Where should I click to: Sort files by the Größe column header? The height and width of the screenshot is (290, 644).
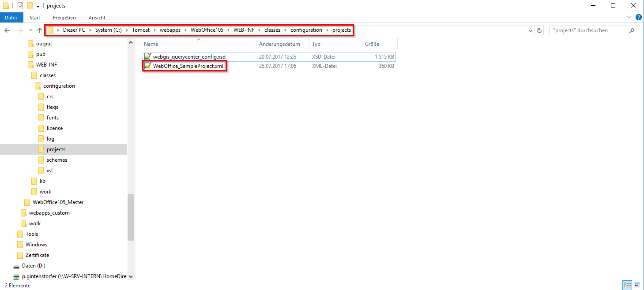(372, 44)
